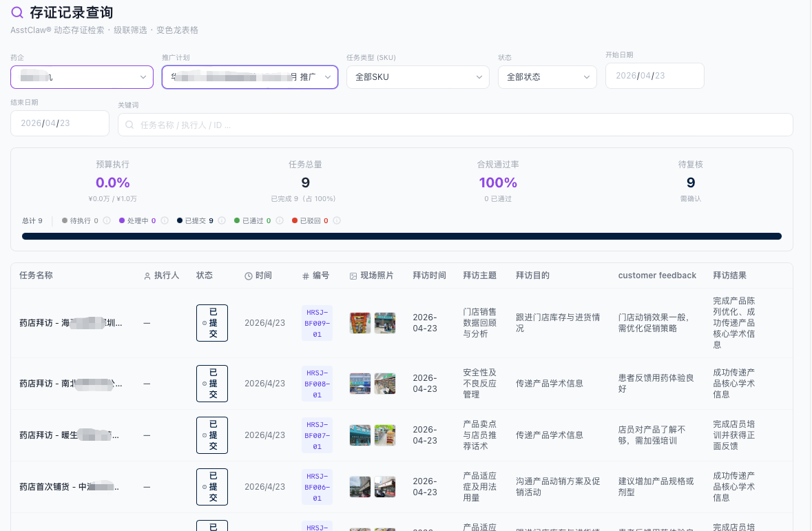Click the 拜访时间 column header
The image size is (812, 531).
coord(429,275)
